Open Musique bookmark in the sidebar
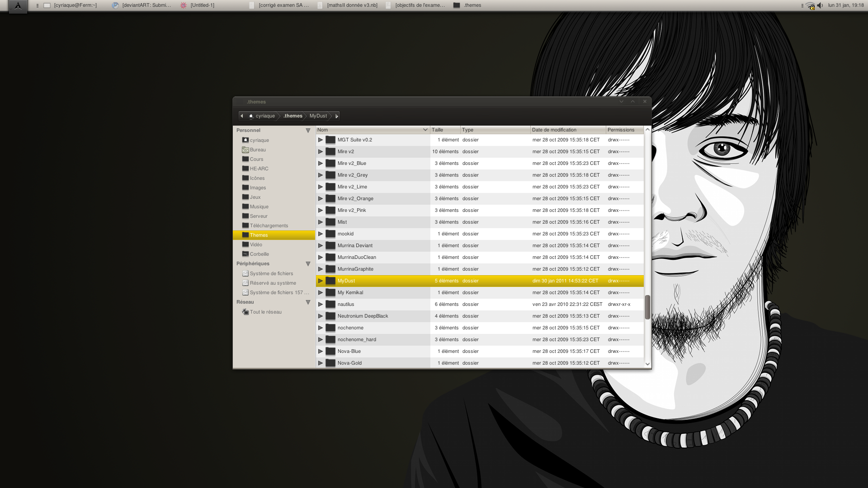 pos(274,207)
